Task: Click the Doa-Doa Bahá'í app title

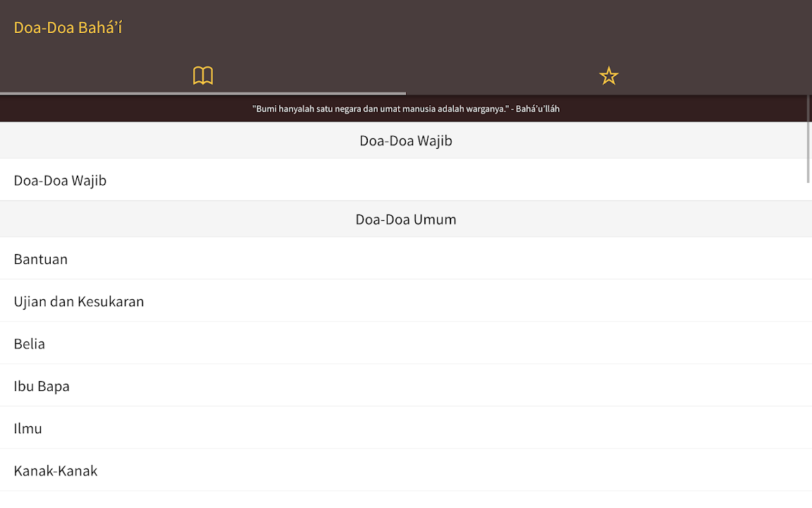Action: 68,28
